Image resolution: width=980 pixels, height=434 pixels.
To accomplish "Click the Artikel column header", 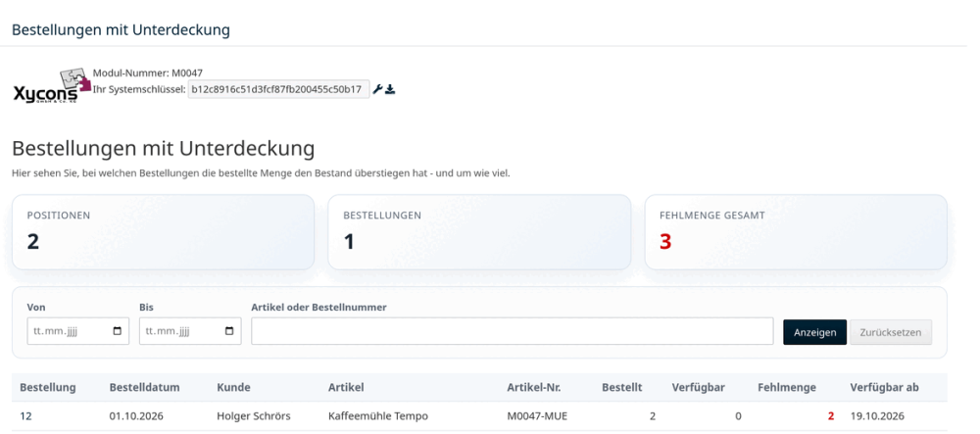I will tap(346, 387).
